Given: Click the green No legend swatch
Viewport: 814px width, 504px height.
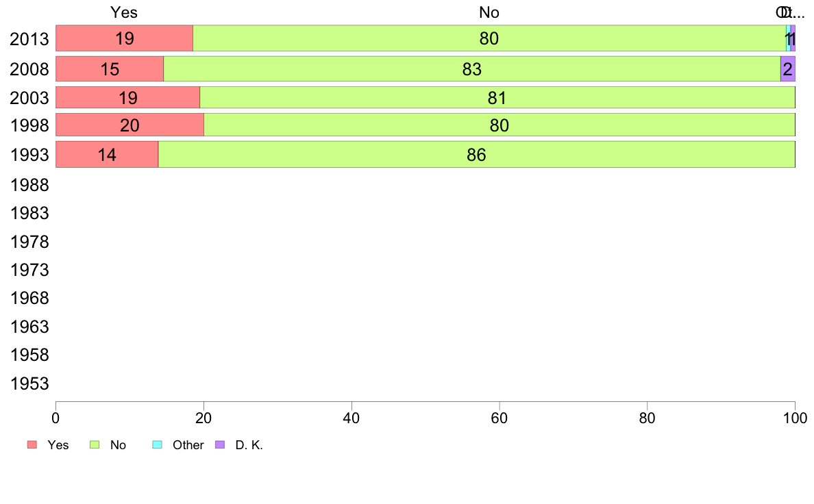Looking at the screenshot, I should (x=95, y=445).
